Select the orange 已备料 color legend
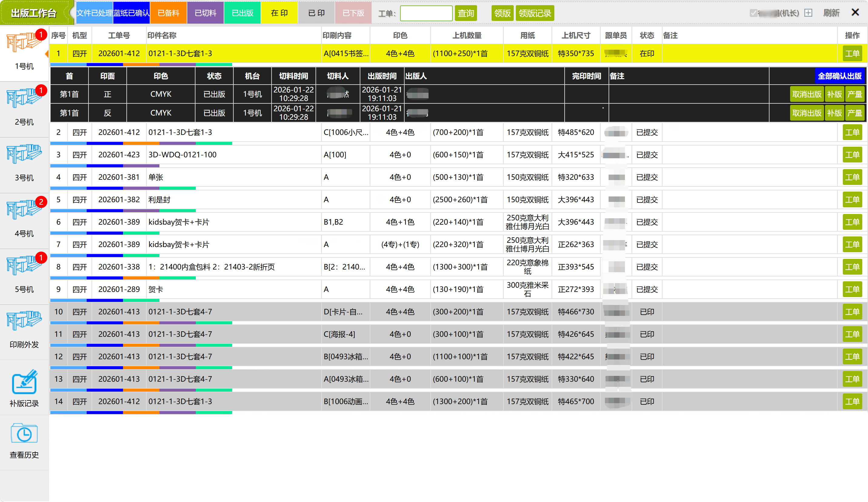 [169, 13]
